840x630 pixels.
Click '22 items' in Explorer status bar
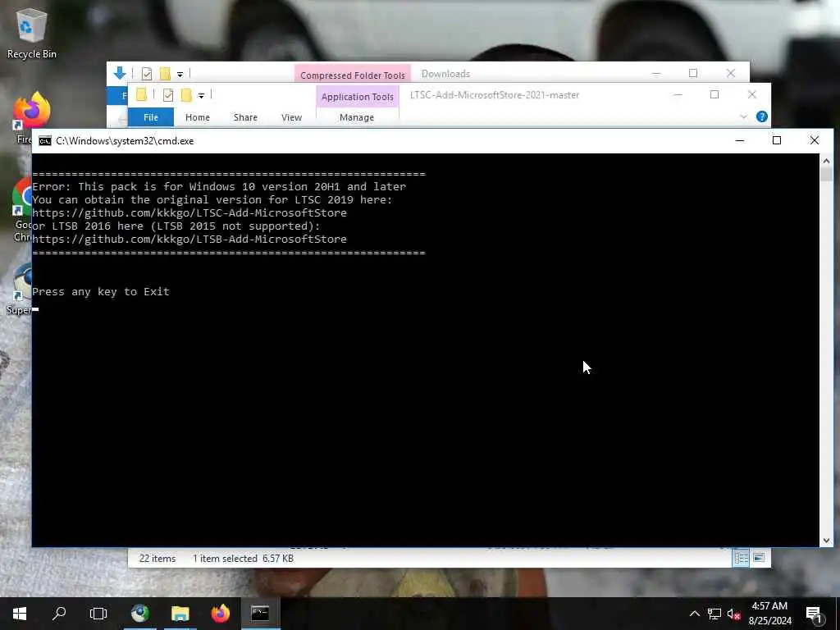coord(157,558)
